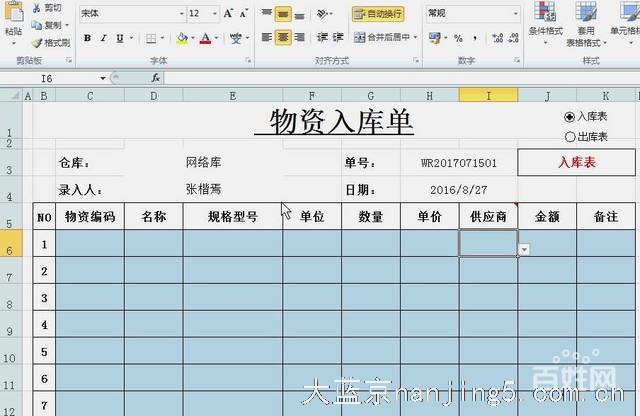Toggle underline formatting

tap(120, 38)
